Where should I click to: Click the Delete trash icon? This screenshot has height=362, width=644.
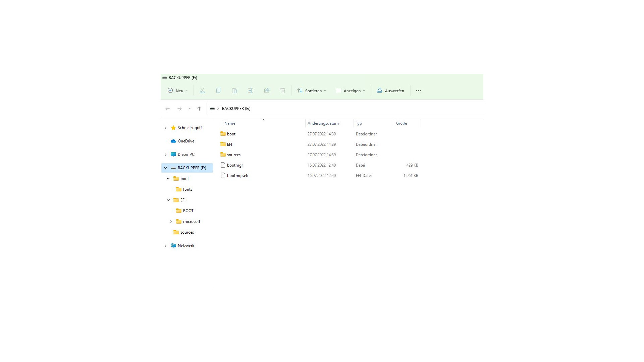click(x=283, y=90)
